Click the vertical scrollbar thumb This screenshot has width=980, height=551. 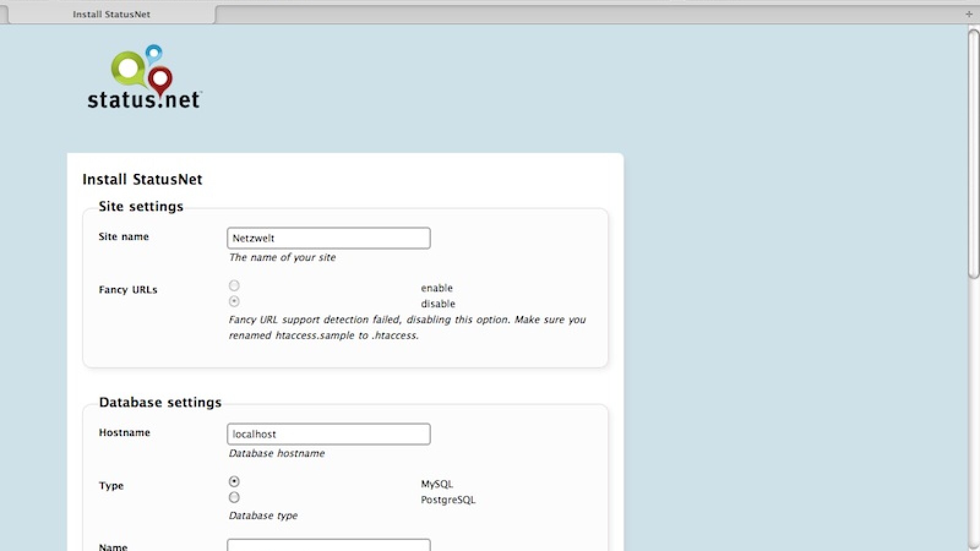point(973,153)
